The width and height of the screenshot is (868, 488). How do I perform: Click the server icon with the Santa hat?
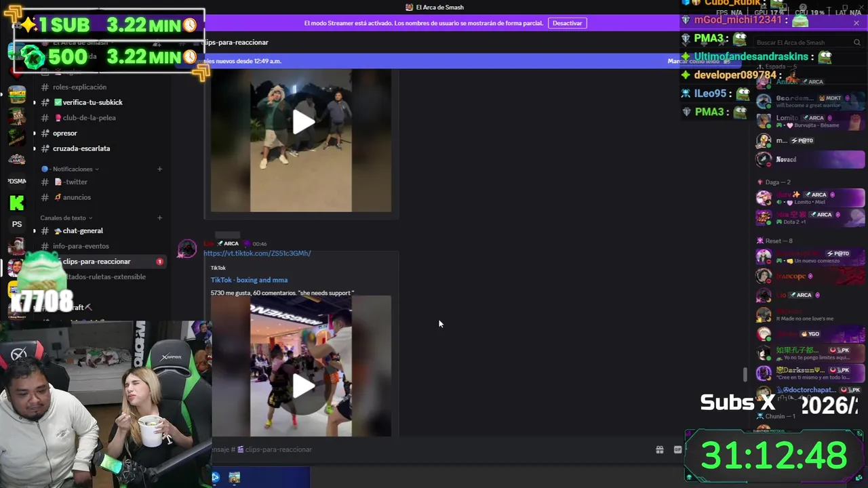coord(17,246)
